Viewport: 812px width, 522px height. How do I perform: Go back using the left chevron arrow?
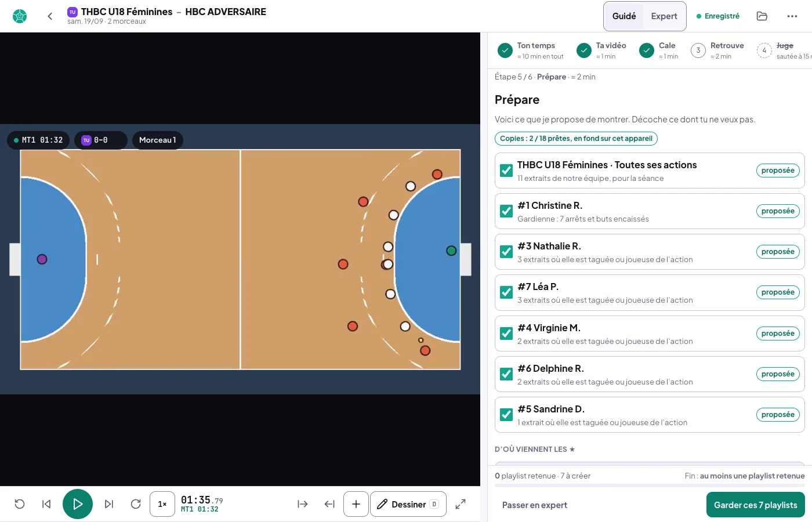click(x=50, y=16)
